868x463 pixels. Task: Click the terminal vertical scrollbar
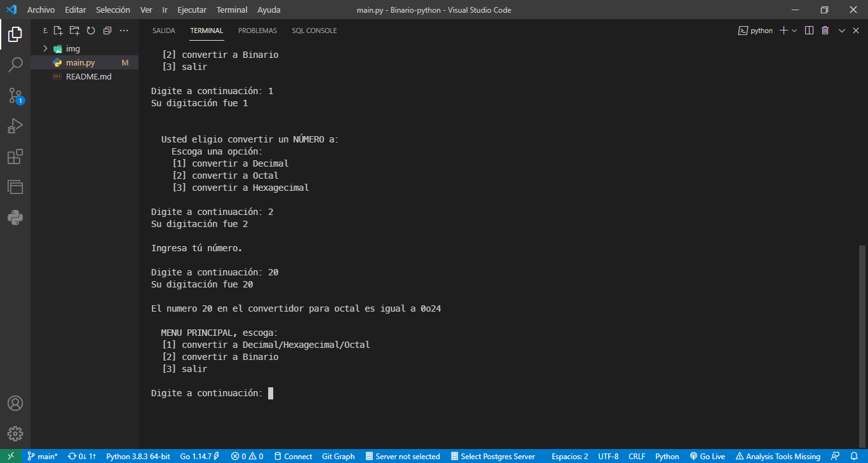point(862,345)
